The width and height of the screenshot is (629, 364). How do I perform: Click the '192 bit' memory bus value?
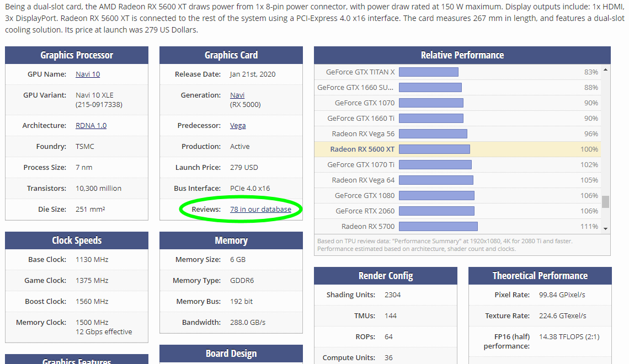pos(241,302)
